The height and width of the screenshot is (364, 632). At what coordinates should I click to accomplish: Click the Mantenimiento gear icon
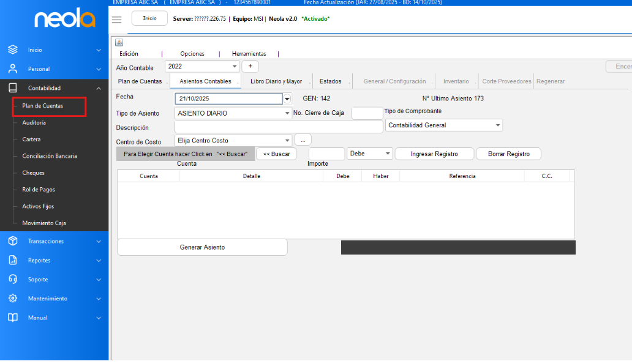[x=13, y=299]
